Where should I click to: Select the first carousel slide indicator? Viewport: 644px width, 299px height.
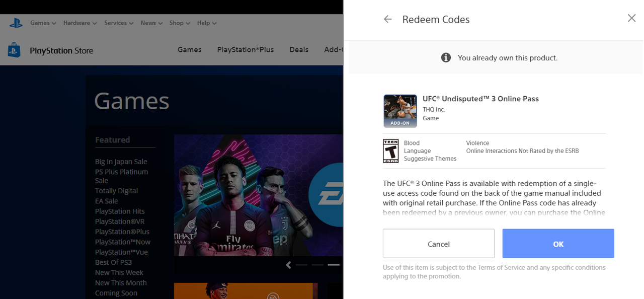coord(302,265)
